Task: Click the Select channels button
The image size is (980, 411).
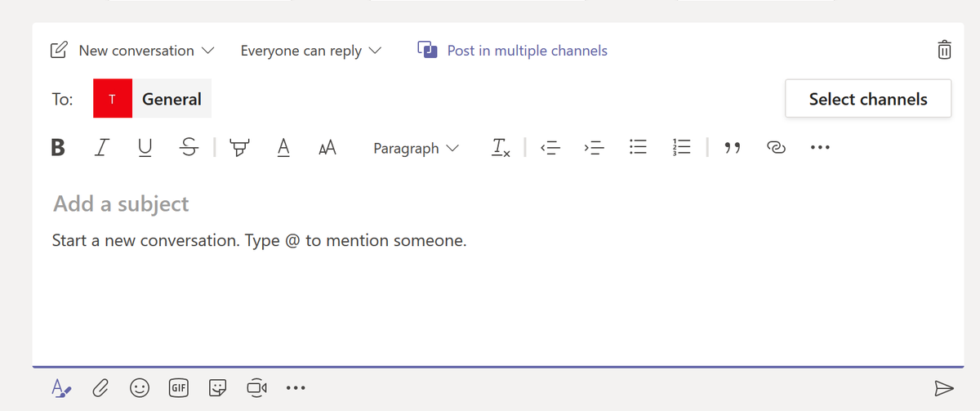Action: click(x=868, y=99)
